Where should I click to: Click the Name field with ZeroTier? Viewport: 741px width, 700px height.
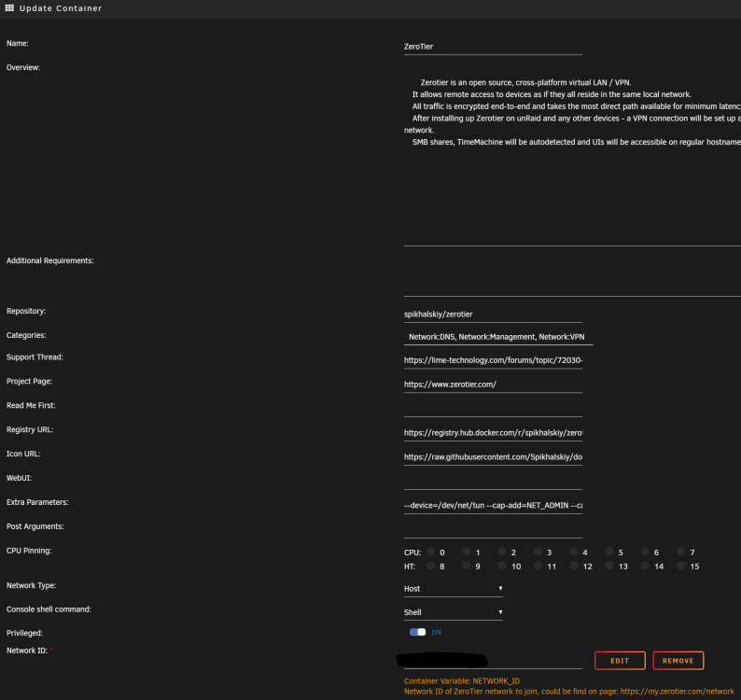pyautogui.click(x=493, y=47)
